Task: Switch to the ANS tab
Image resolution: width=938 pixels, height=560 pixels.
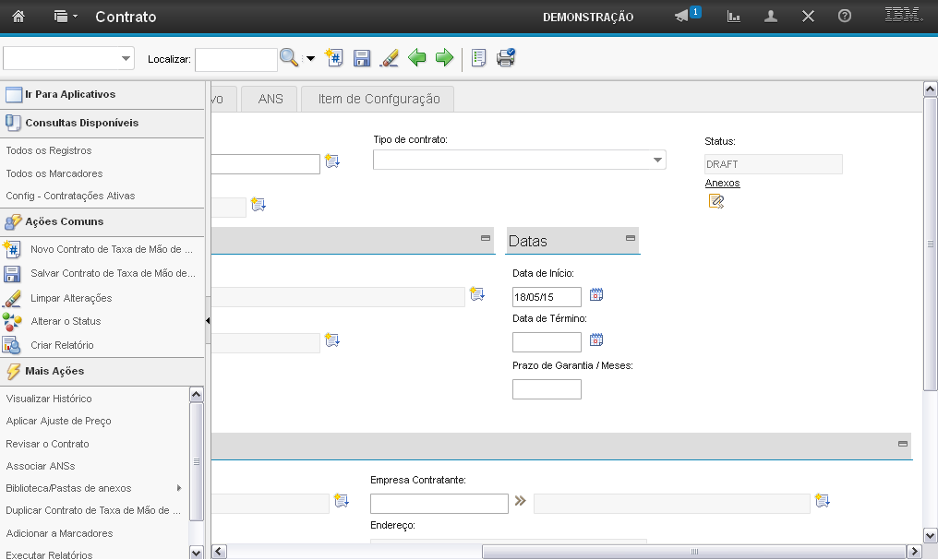Action: 271,99
